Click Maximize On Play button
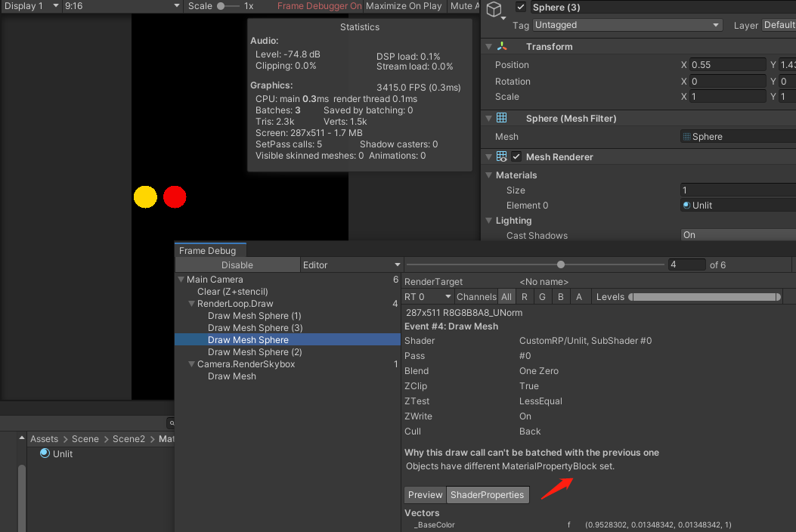This screenshot has width=796, height=532. (x=404, y=6)
